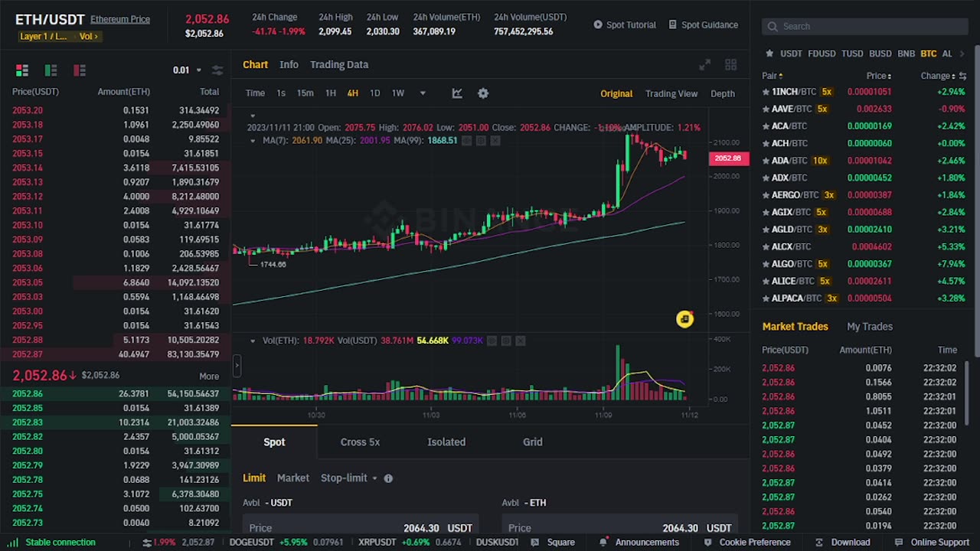Switch to Cross 5x margin tab
This screenshot has width=980, height=551.
click(x=360, y=442)
